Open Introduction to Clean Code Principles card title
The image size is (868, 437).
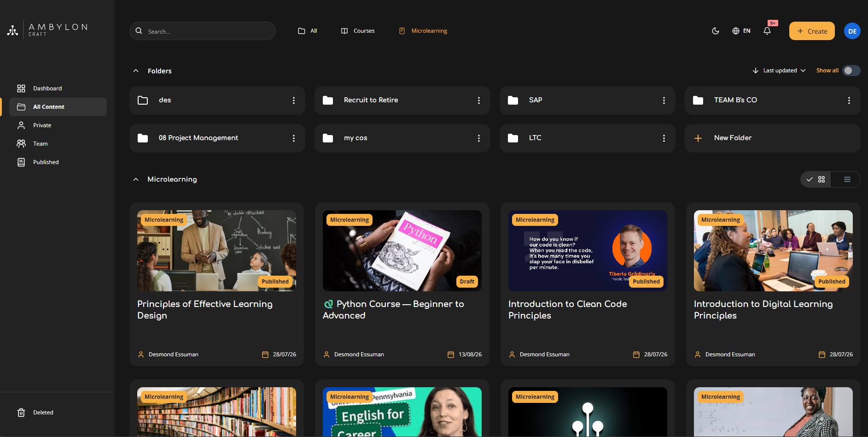[567, 310]
